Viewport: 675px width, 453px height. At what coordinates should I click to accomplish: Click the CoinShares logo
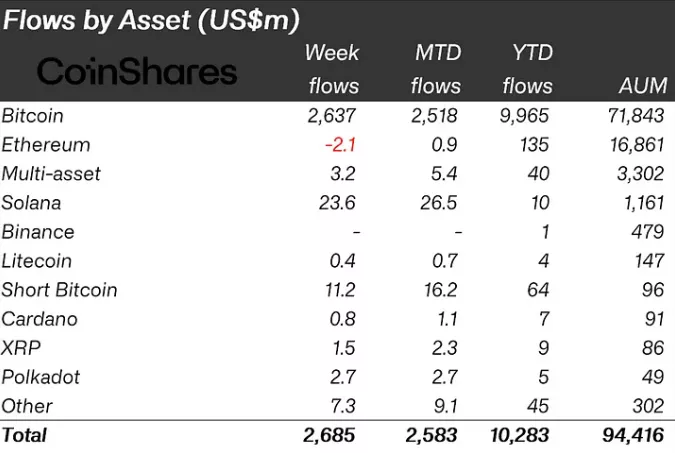pos(137,71)
